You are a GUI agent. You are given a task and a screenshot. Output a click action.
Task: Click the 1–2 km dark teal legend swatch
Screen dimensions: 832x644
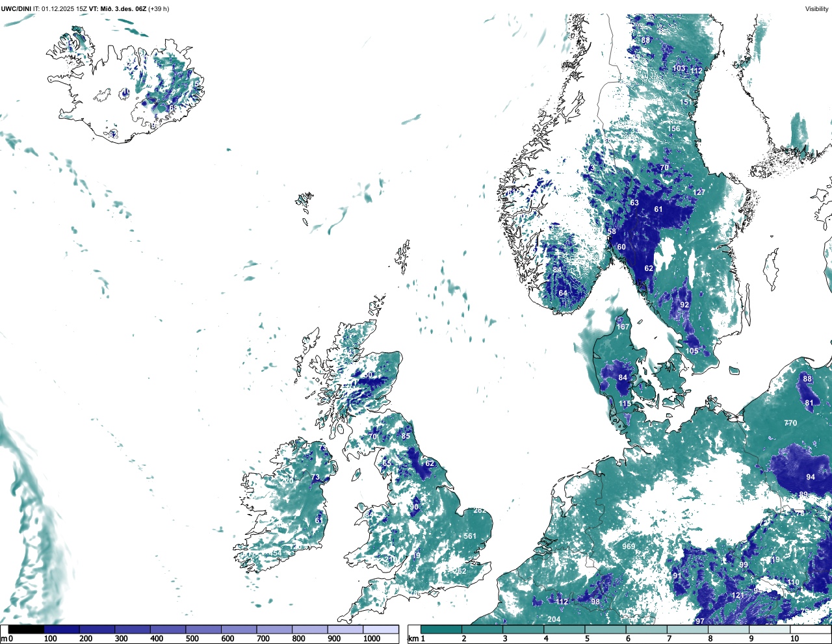[x=441, y=629]
